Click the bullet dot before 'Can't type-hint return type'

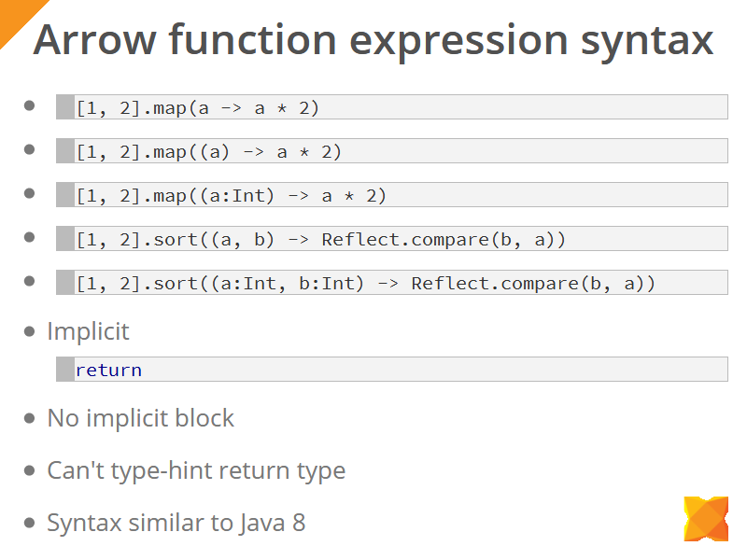tap(30, 470)
